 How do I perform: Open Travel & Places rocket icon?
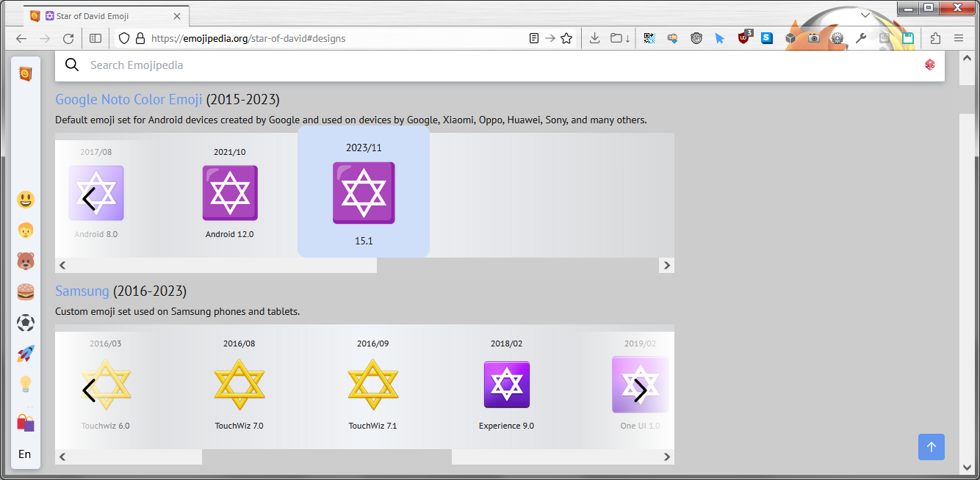tap(26, 354)
